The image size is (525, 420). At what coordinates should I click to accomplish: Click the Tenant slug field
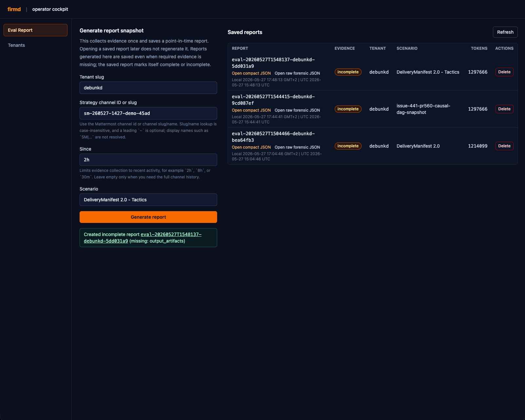[x=148, y=88]
